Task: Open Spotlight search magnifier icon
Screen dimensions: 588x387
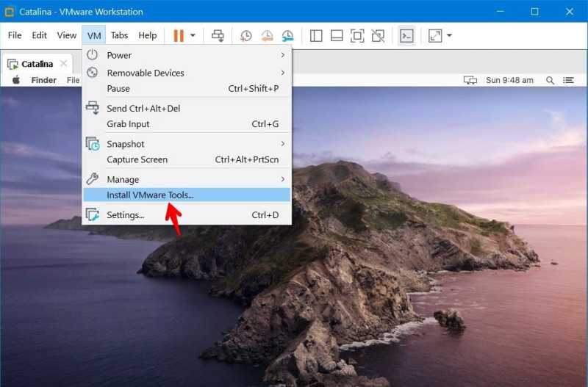Action: click(550, 80)
